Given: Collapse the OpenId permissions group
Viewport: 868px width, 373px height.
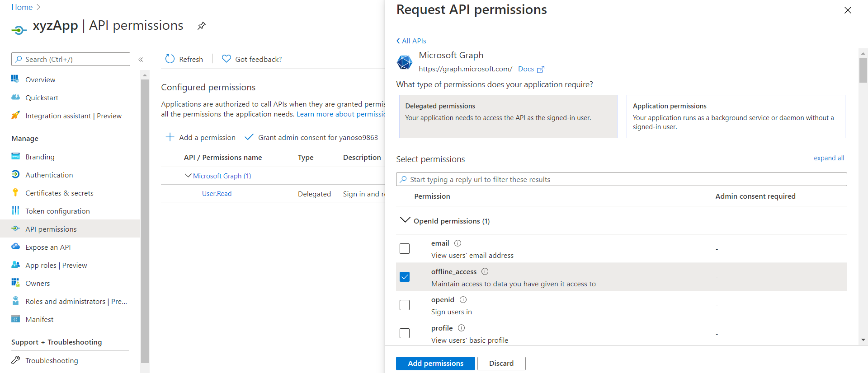Looking at the screenshot, I should (405, 220).
